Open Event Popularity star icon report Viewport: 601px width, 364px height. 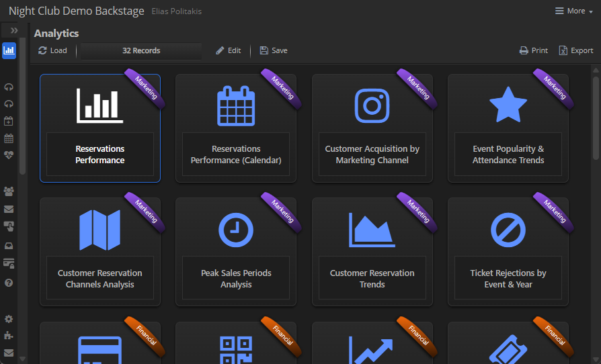coord(508,128)
